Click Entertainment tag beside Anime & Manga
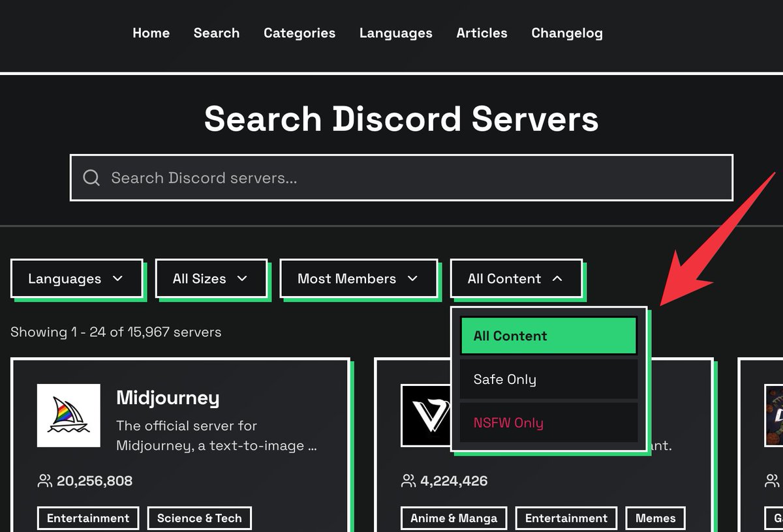783x532 pixels. (566, 518)
